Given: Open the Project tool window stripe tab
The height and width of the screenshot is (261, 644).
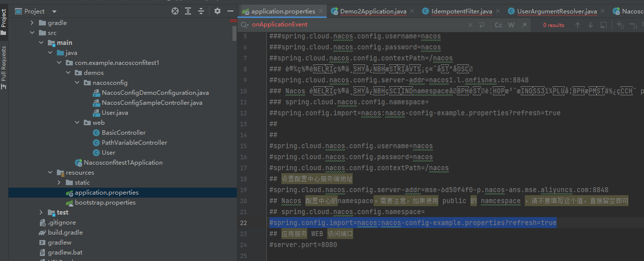Looking at the screenshot, I should click(x=4, y=22).
